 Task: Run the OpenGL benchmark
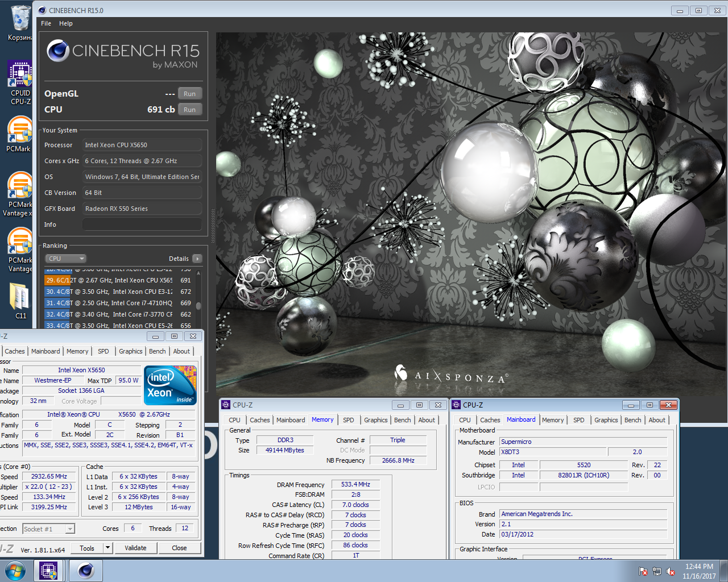coord(190,94)
